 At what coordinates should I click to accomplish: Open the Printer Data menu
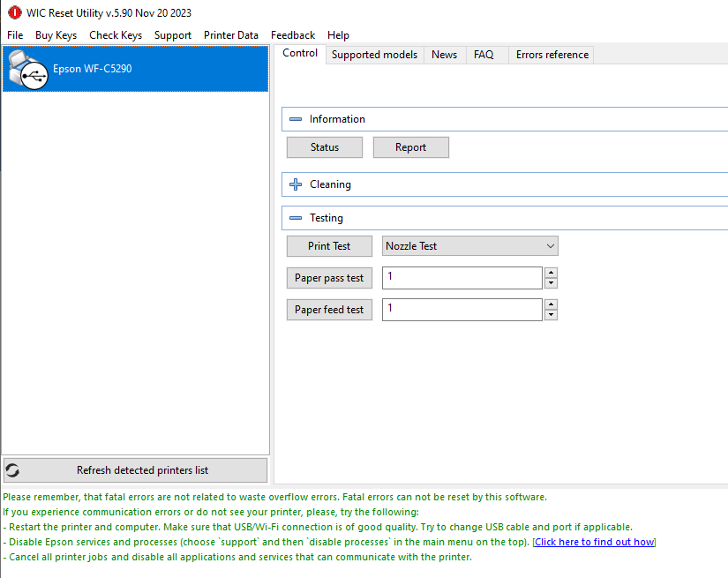230,35
